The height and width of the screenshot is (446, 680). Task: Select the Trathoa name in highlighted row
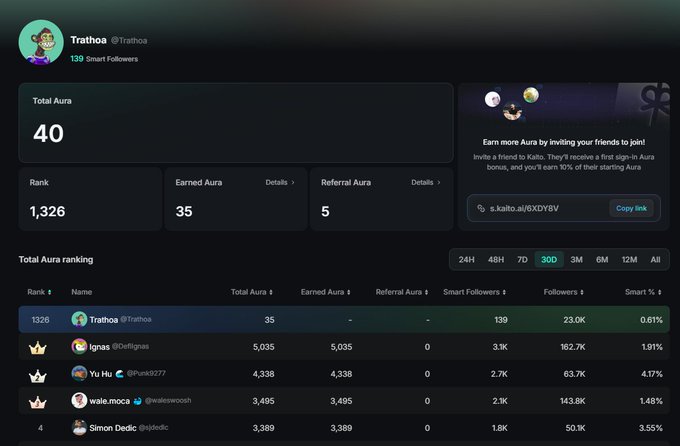(104, 320)
